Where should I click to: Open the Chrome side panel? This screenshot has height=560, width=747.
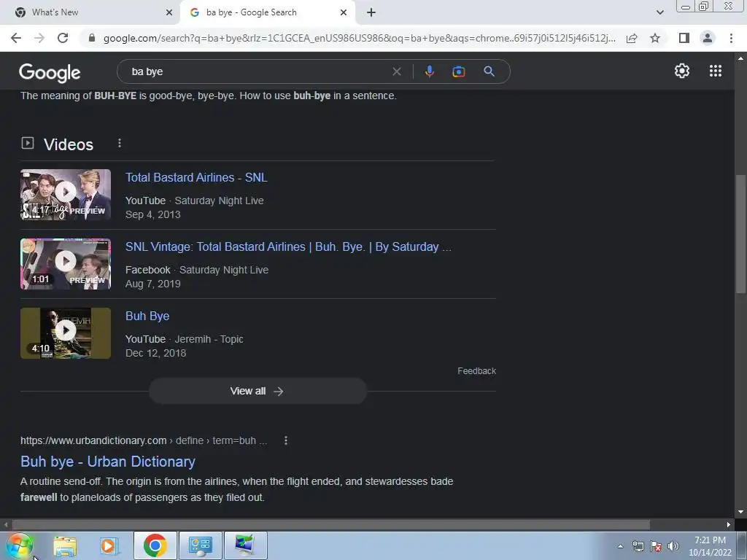[x=684, y=38]
